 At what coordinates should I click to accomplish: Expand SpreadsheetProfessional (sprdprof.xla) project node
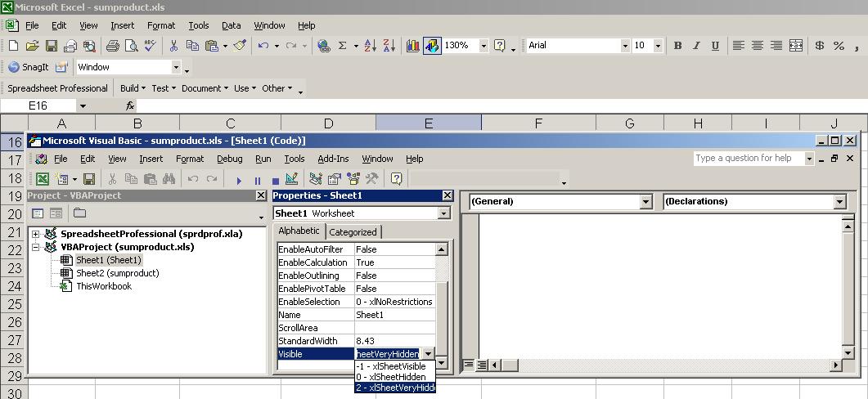coord(35,234)
